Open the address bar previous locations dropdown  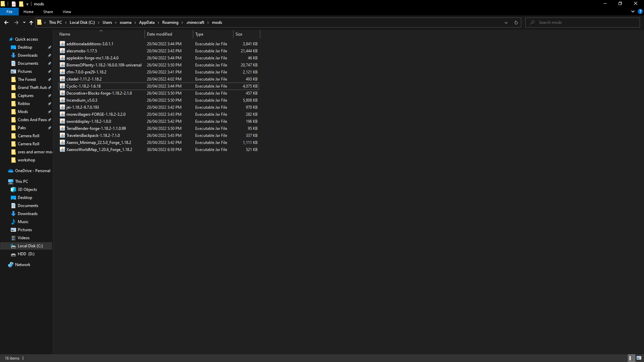[x=506, y=22]
